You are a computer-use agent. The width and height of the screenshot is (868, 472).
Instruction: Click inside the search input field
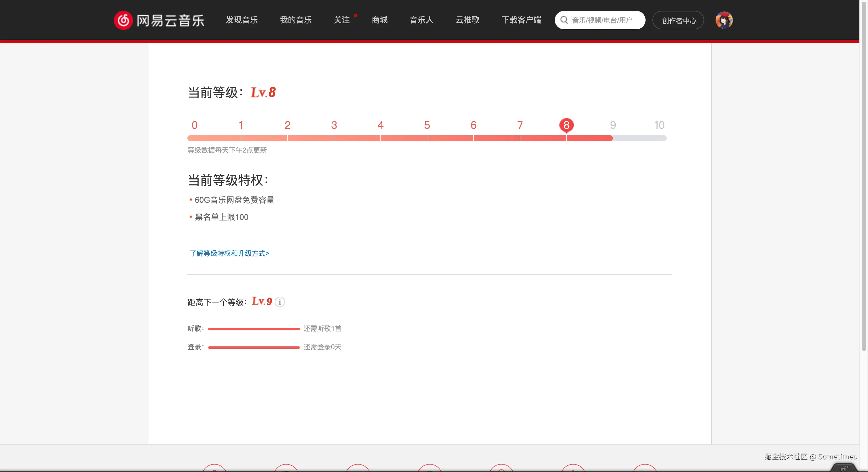click(x=607, y=20)
